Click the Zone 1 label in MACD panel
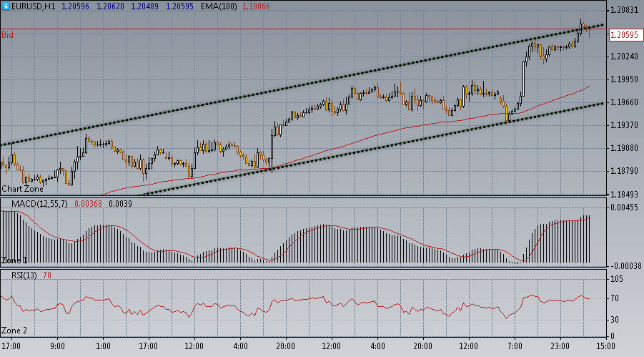Screen dimensions: 644x357 [14, 260]
